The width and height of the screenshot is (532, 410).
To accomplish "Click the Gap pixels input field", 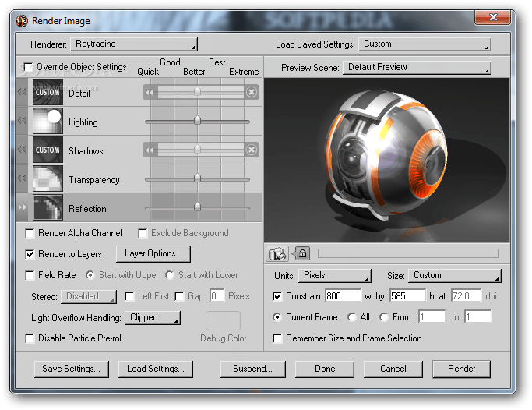I will point(217,296).
